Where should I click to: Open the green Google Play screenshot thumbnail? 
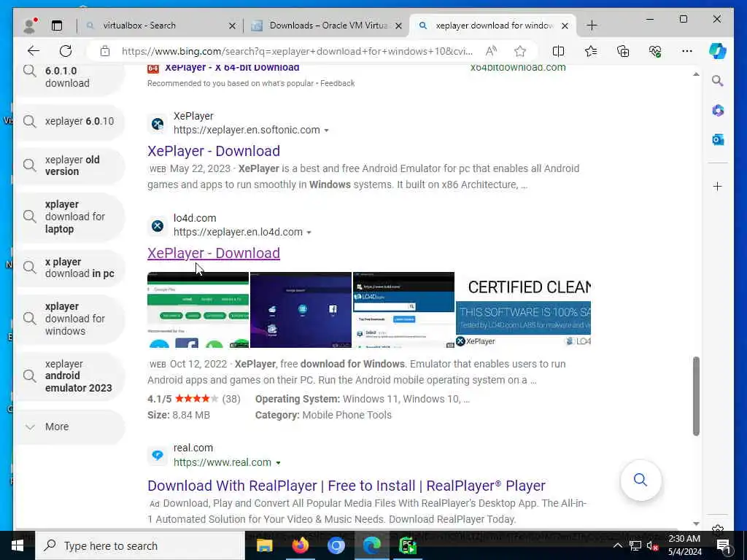pyautogui.click(x=198, y=309)
